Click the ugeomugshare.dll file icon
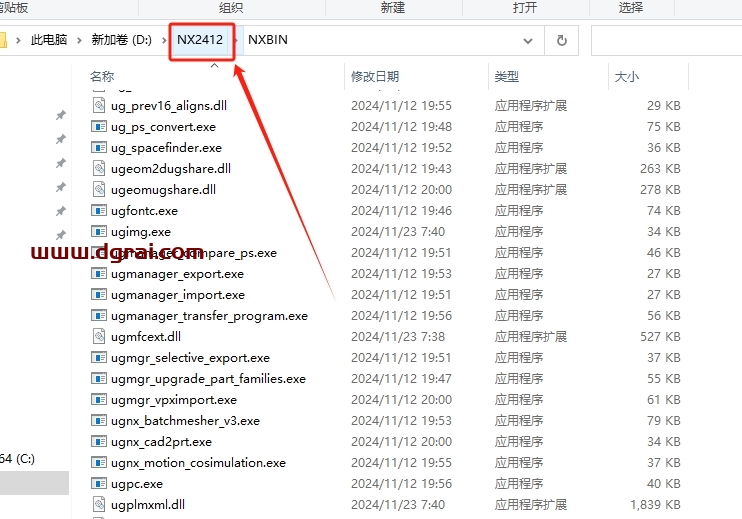Screen dimensions: 742x519 99,189
